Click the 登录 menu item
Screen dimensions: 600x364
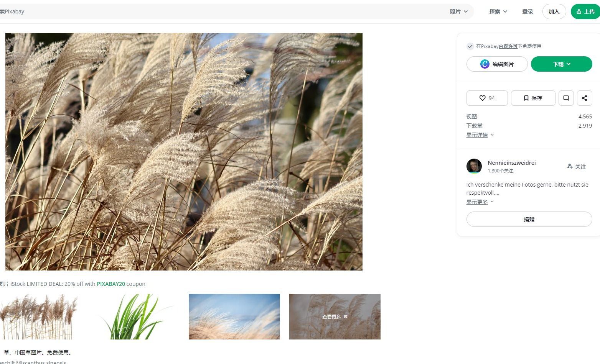527,11
